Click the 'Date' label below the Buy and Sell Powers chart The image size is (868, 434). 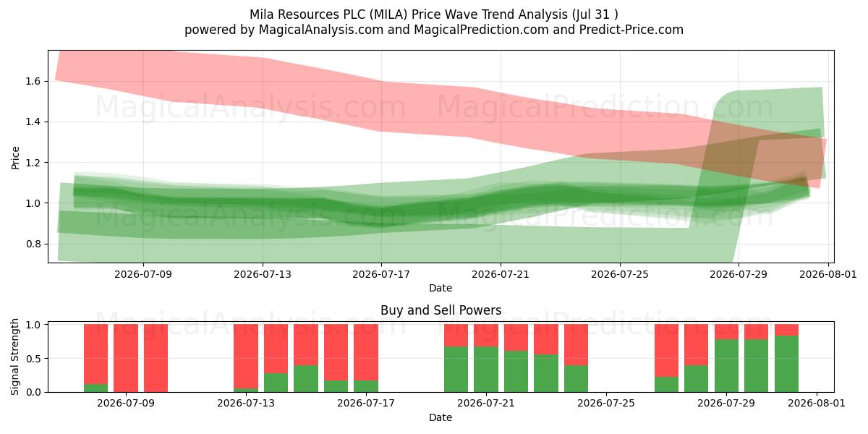441,417
